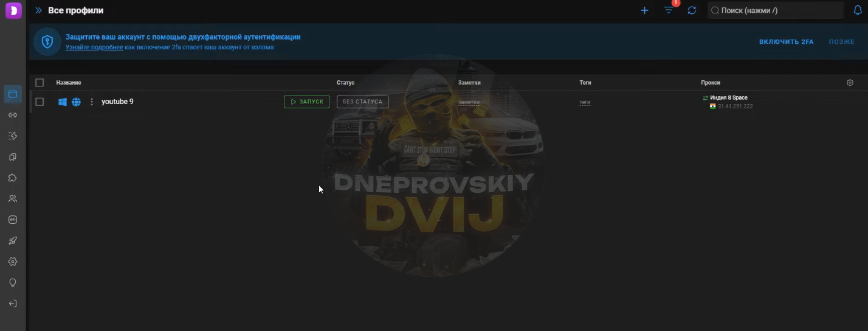The image size is (868, 331).
Task: Click the shield icon in 2FA banner
Action: 47,42
